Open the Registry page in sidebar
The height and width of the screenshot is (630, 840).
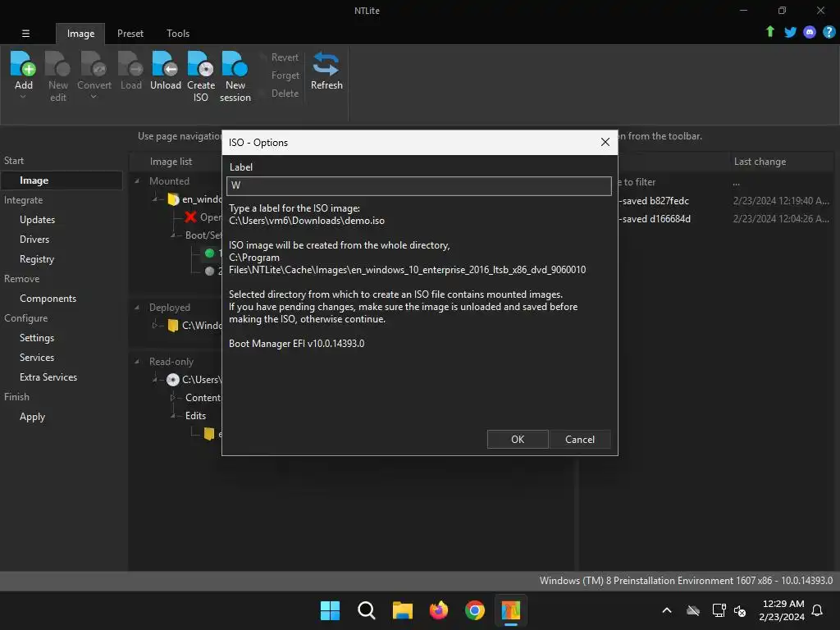pyautogui.click(x=37, y=259)
